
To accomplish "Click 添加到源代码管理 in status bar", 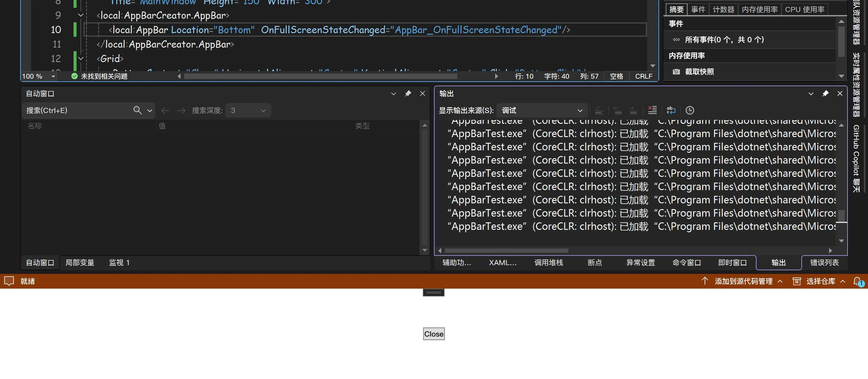I will point(743,281).
